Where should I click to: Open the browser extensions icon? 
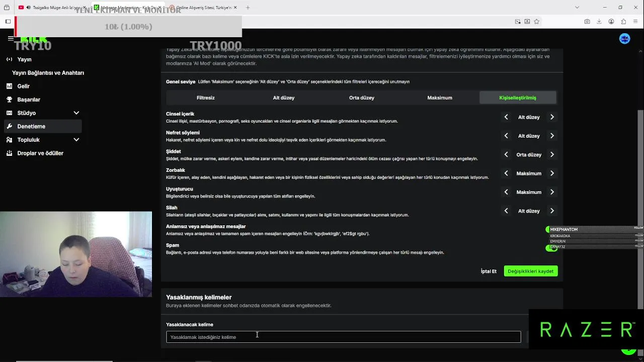623,22
